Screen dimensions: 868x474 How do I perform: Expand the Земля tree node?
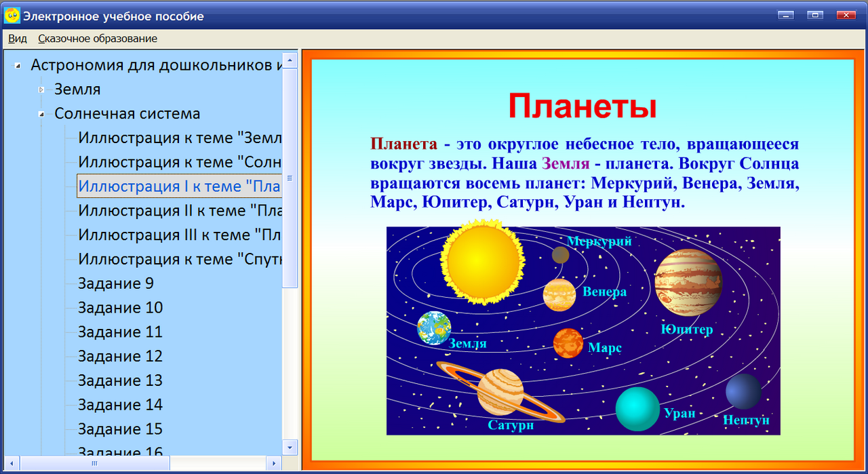pos(41,89)
